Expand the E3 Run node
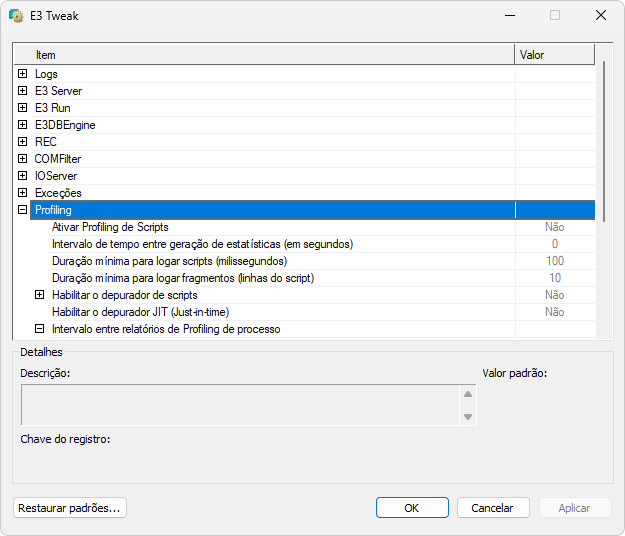The height and width of the screenshot is (536, 625). pyautogui.click(x=23, y=108)
